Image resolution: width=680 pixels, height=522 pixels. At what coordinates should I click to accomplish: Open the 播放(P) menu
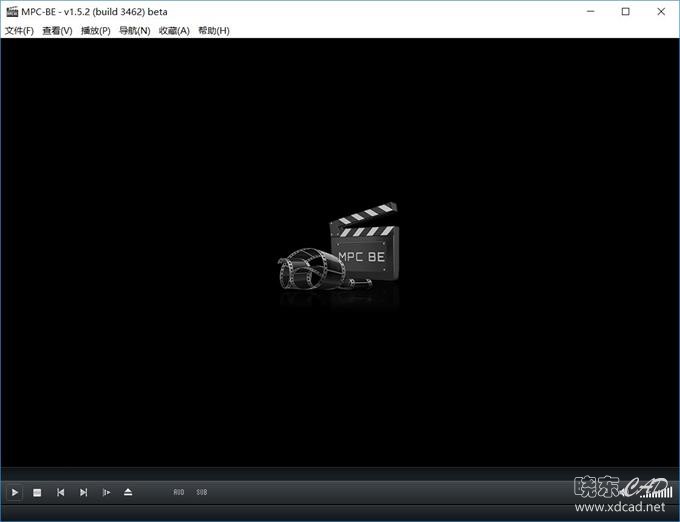(x=96, y=30)
